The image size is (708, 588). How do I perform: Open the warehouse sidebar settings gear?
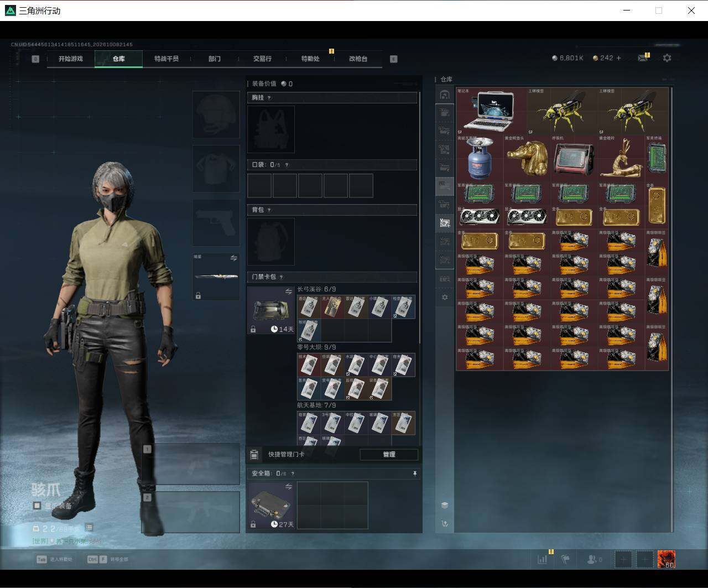click(445, 297)
